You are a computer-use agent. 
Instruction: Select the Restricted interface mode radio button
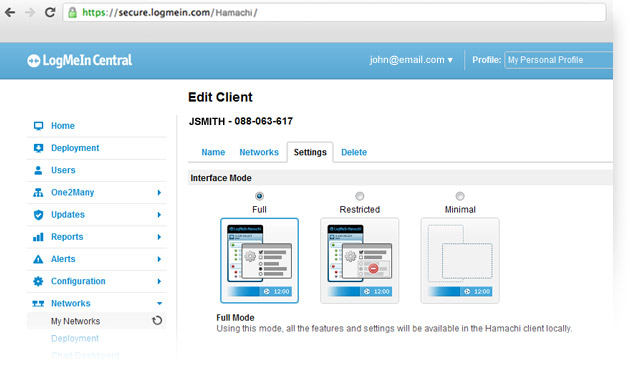click(x=360, y=196)
